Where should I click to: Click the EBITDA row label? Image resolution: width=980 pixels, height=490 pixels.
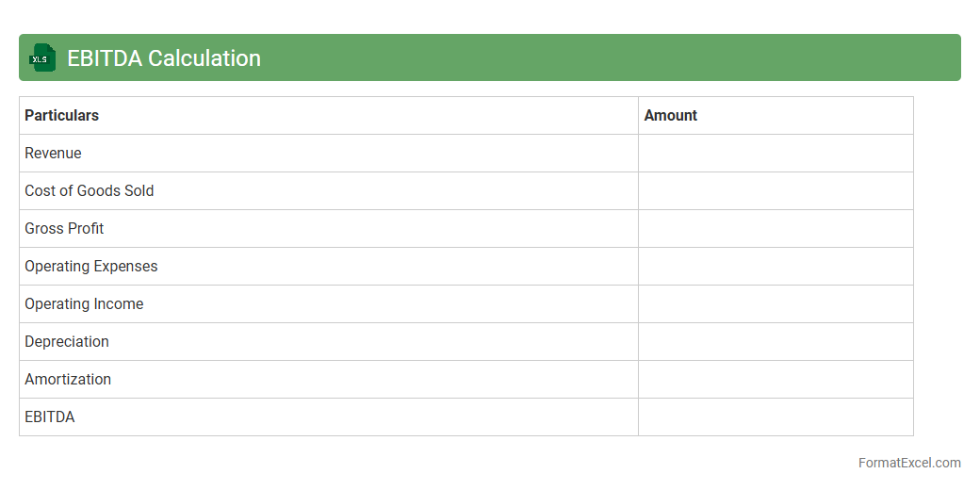point(49,417)
